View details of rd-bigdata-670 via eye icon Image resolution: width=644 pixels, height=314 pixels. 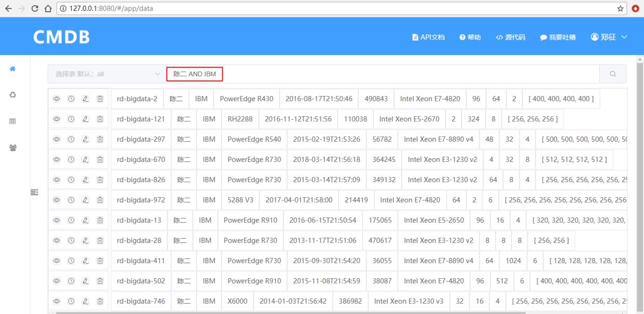click(x=57, y=159)
